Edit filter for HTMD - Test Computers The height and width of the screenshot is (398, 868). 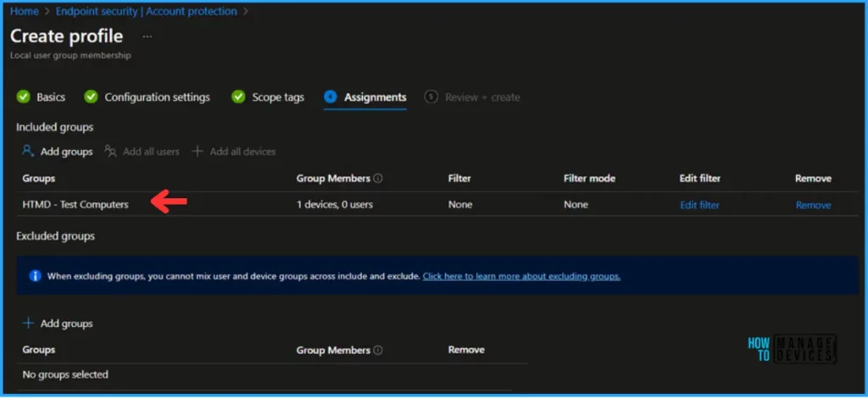(699, 205)
